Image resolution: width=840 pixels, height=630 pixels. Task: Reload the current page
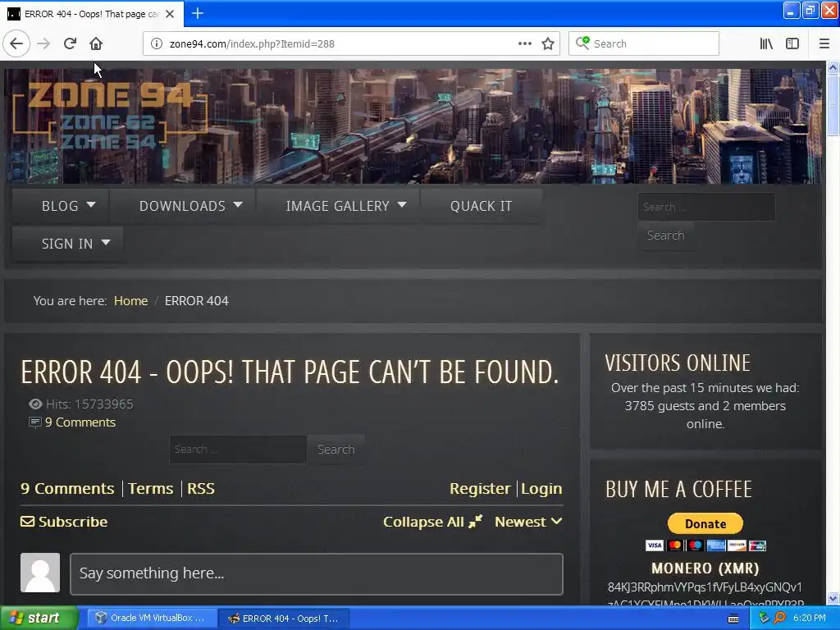[x=70, y=43]
